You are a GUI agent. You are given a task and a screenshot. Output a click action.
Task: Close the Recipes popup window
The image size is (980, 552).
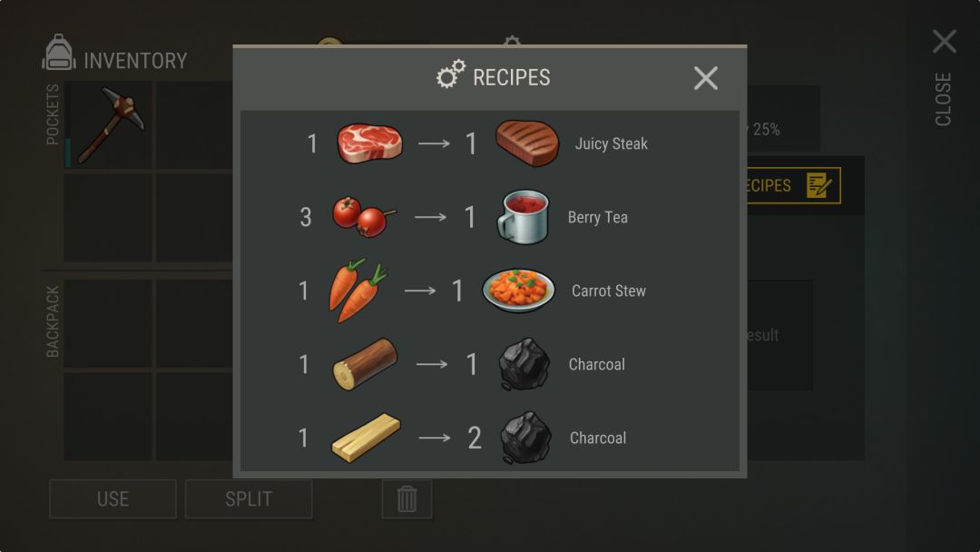pyautogui.click(x=706, y=78)
